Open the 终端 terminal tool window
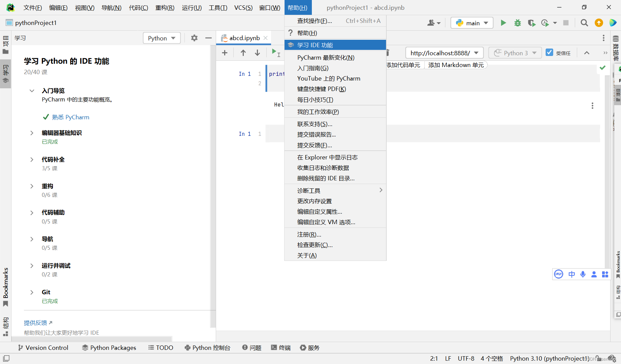The height and width of the screenshot is (364, 621). (x=281, y=348)
